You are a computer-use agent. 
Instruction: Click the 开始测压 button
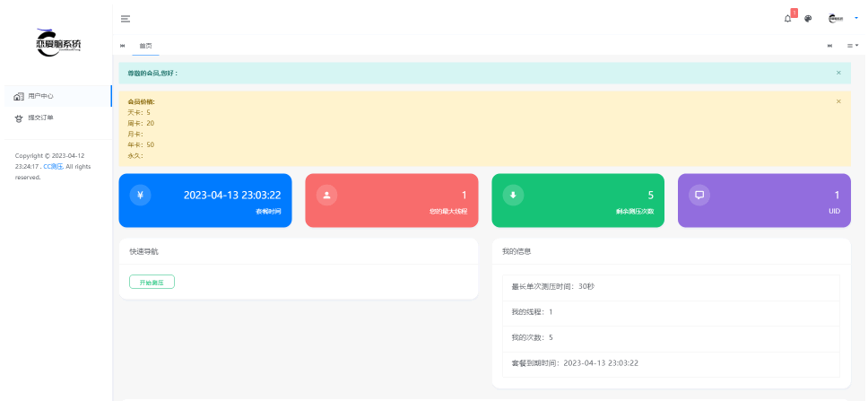(152, 282)
